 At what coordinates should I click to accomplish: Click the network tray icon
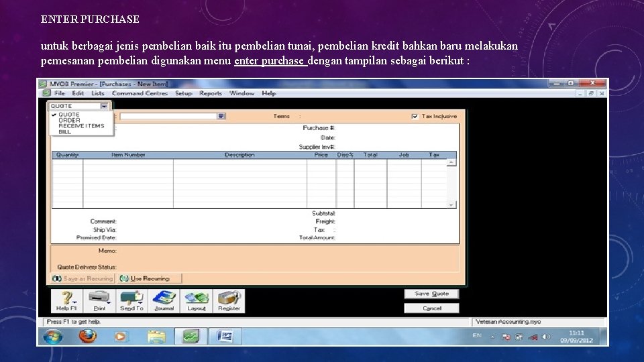coord(533,337)
